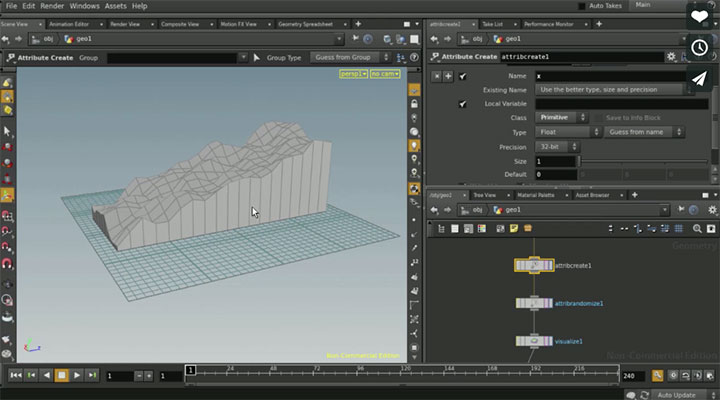Adjust the Size slider
720x400 pixels.
643,162
